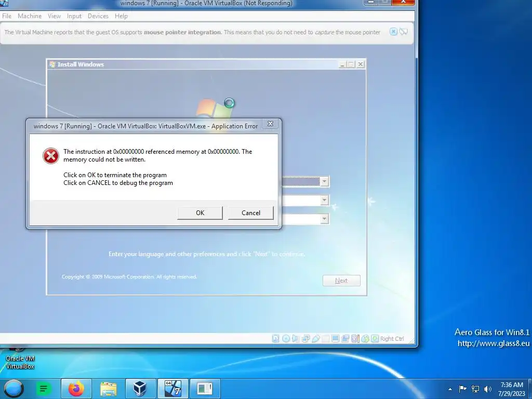Open the View menu

point(54,16)
